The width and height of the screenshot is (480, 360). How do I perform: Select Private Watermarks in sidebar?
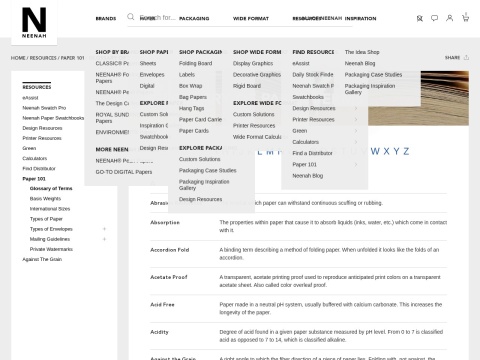click(x=51, y=249)
